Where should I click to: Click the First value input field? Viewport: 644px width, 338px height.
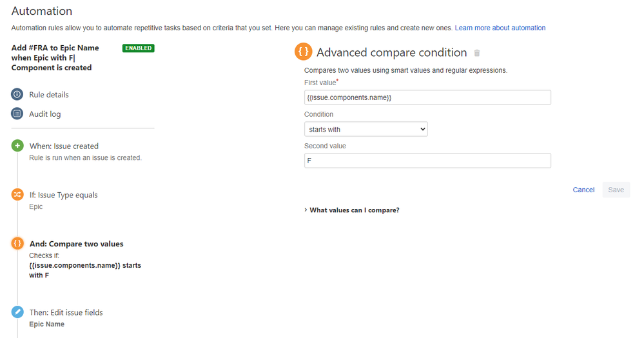427,97
